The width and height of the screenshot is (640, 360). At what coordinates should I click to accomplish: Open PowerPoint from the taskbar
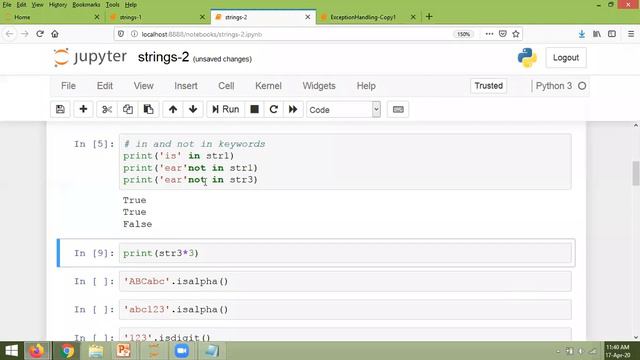[123, 351]
